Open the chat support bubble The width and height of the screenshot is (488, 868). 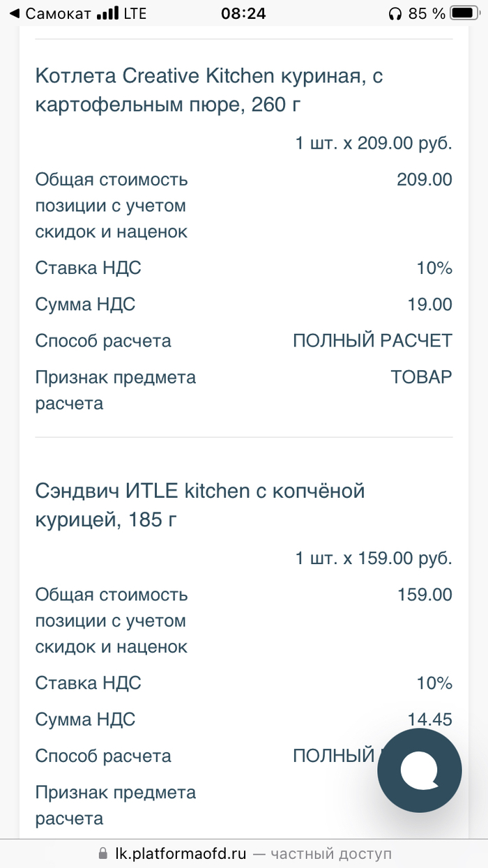tap(419, 770)
